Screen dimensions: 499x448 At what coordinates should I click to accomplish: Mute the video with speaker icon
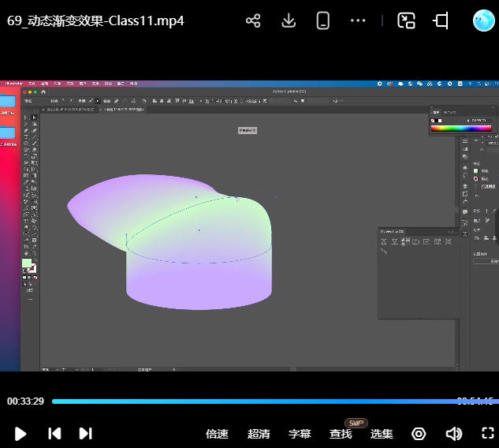click(453, 434)
